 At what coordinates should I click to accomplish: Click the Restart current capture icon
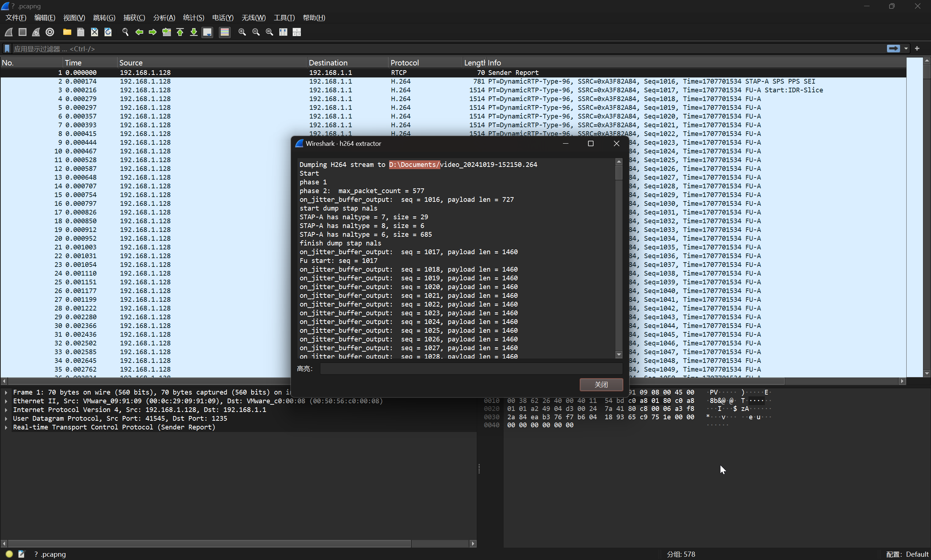[x=36, y=32]
